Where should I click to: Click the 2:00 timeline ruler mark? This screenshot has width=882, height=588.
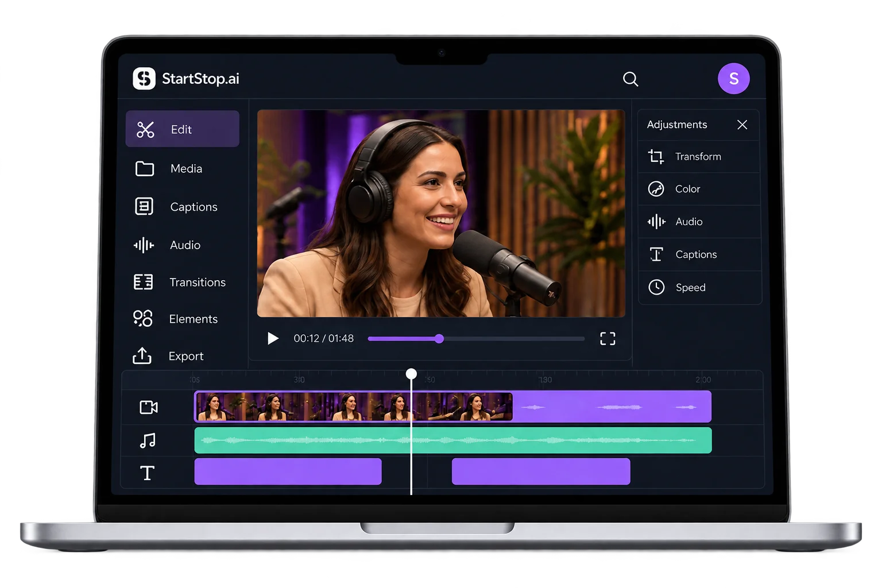(x=703, y=380)
